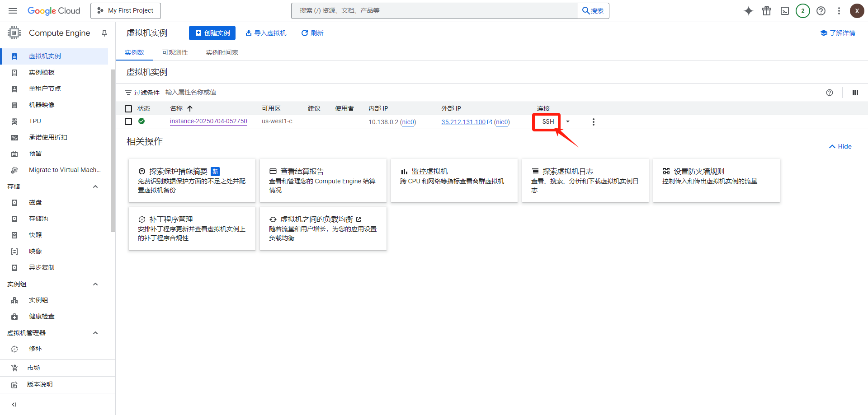Collapse the 虚拟机管理器 section
Viewport: 868px width, 415px height.
95,333
